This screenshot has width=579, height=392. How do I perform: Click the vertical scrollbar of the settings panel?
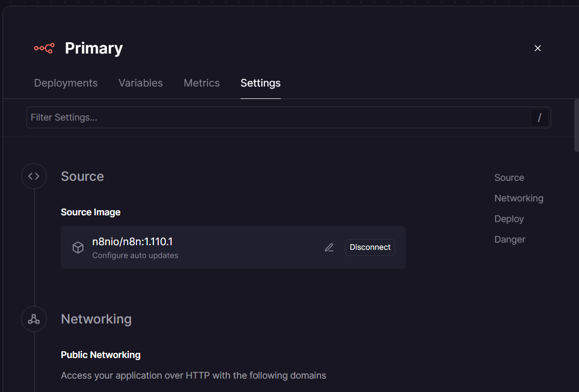[x=576, y=126]
